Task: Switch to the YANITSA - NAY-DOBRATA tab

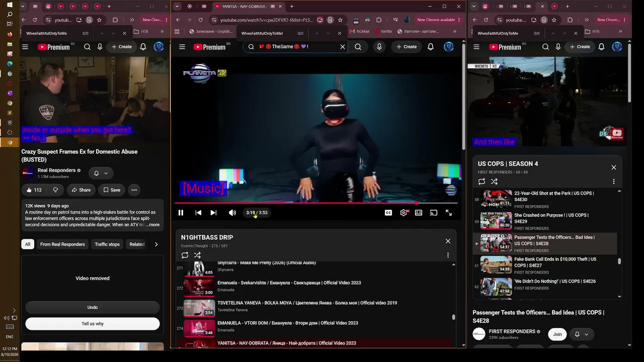Action: click(244, 7)
